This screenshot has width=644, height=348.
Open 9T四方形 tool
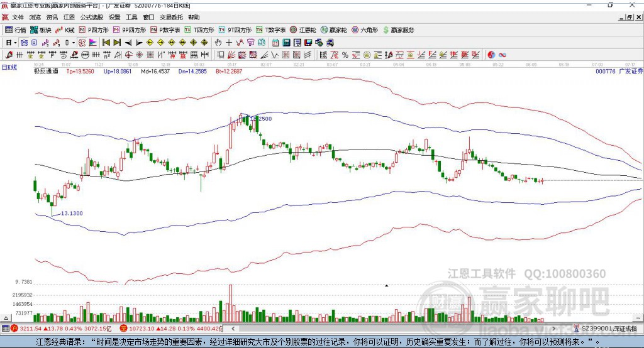[x=235, y=30]
